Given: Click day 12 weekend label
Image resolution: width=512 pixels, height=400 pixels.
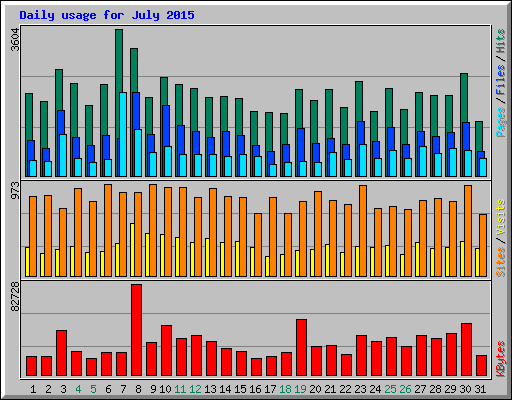Looking at the screenshot, I should click(x=195, y=389).
